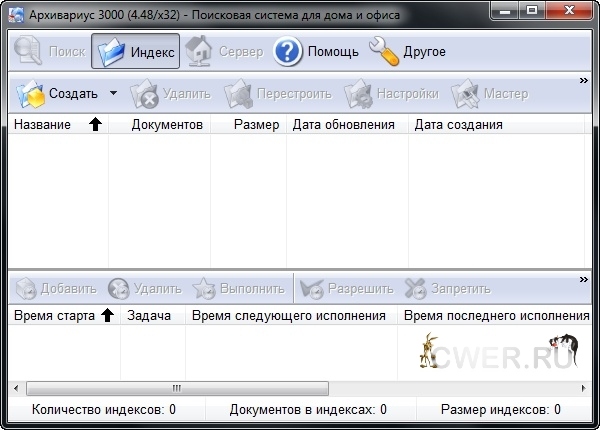The height and width of the screenshot is (430, 600).
Task: Switch to the Сервер tab
Action: tap(200, 51)
